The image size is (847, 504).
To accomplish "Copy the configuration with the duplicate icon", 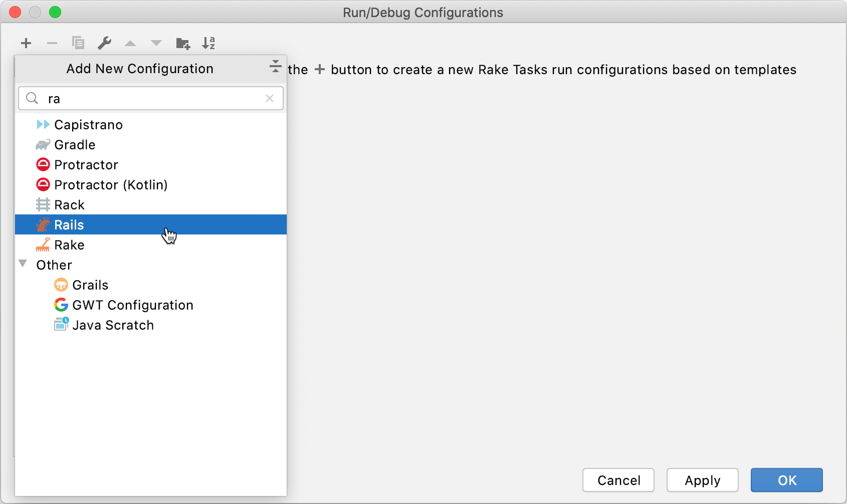I will coord(78,43).
